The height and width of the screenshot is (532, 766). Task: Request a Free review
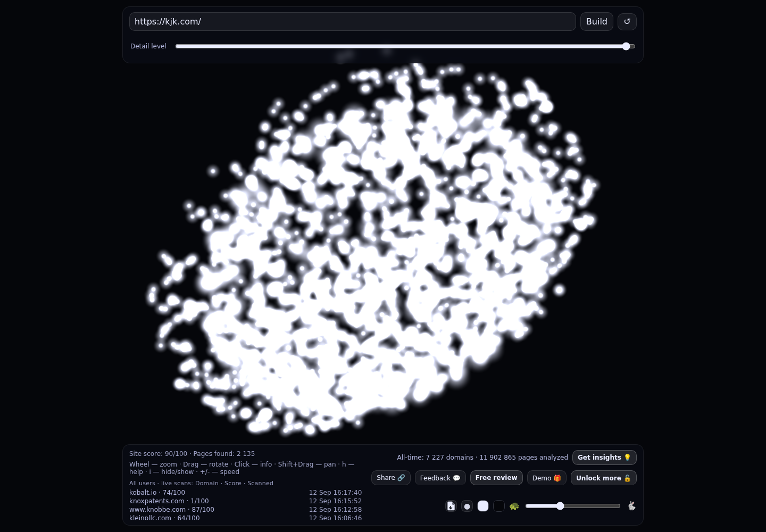pyautogui.click(x=496, y=478)
